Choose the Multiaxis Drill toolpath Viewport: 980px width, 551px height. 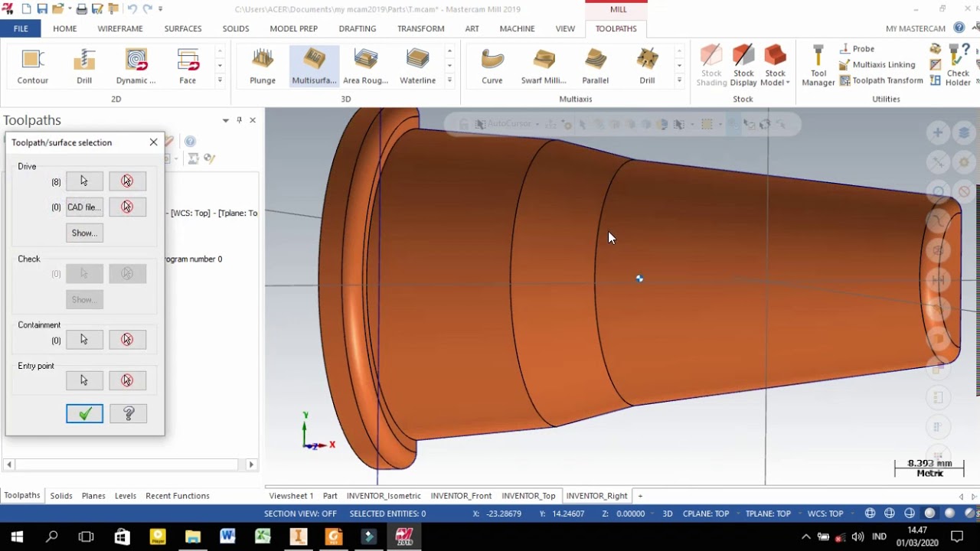coord(647,67)
